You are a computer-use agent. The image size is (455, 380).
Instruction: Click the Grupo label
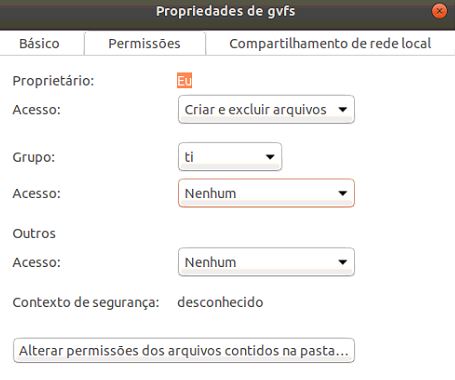click(x=34, y=157)
